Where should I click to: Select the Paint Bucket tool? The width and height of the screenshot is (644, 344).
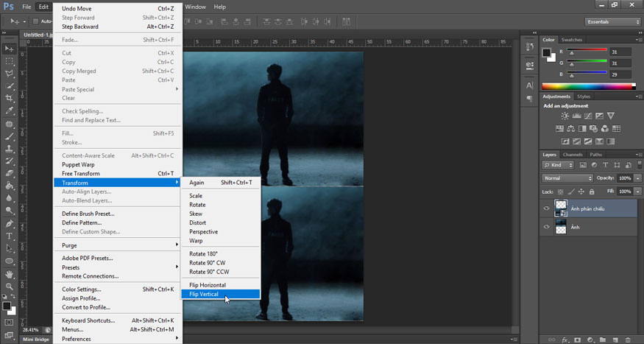(x=9, y=186)
